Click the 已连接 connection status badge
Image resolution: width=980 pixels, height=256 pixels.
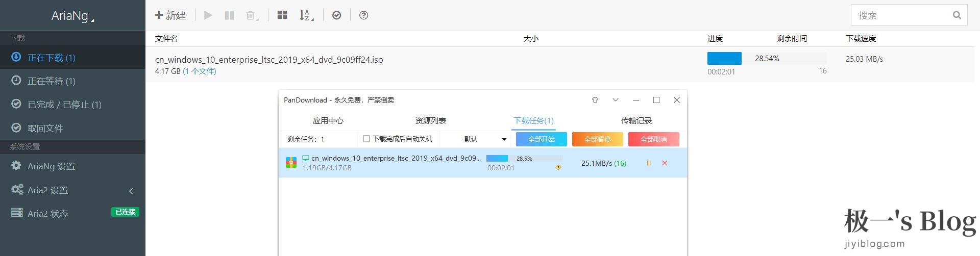click(x=125, y=212)
